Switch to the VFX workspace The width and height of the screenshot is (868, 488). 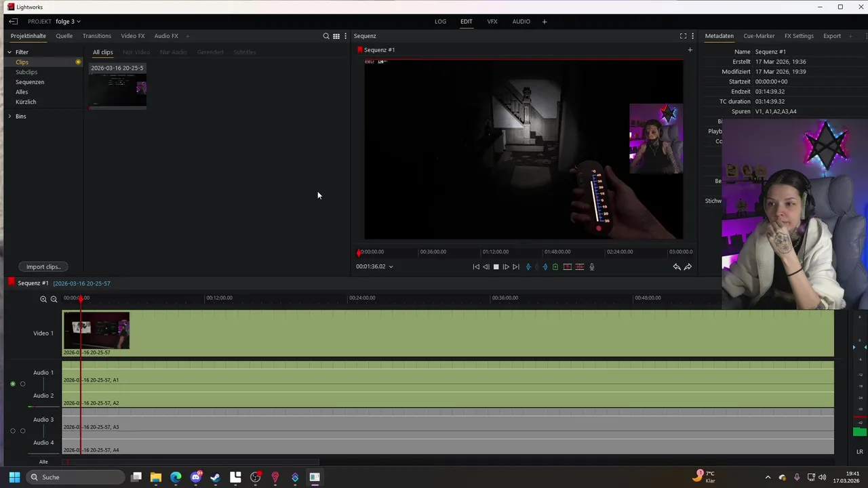[492, 22]
